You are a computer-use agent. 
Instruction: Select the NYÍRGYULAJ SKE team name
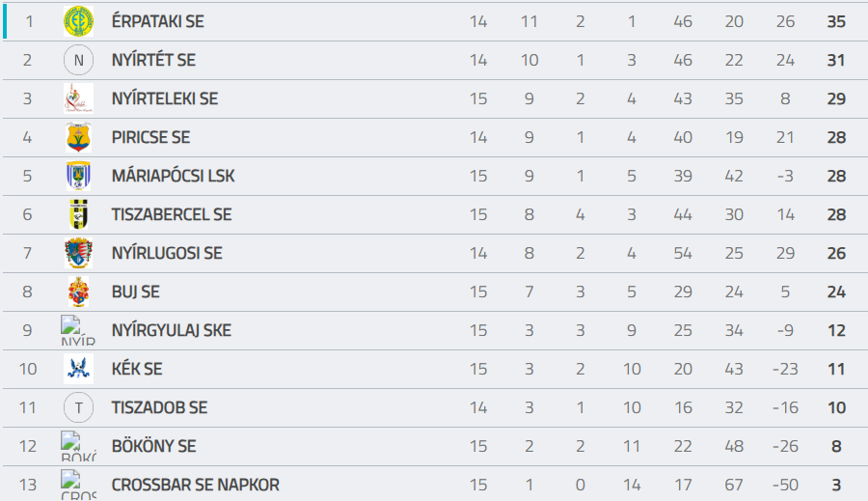pos(172,330)
